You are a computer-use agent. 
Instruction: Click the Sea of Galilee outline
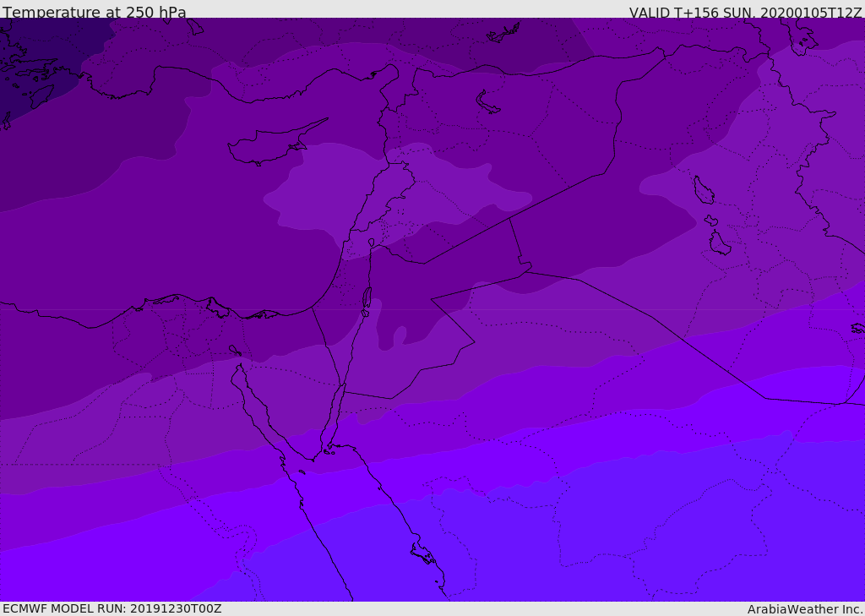(x=372, y=243)
